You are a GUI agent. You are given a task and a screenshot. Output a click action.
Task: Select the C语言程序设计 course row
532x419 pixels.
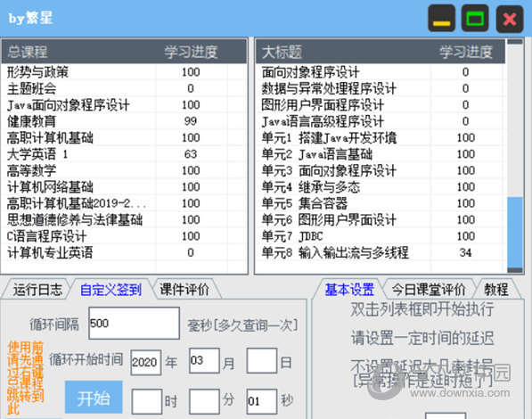124,236
